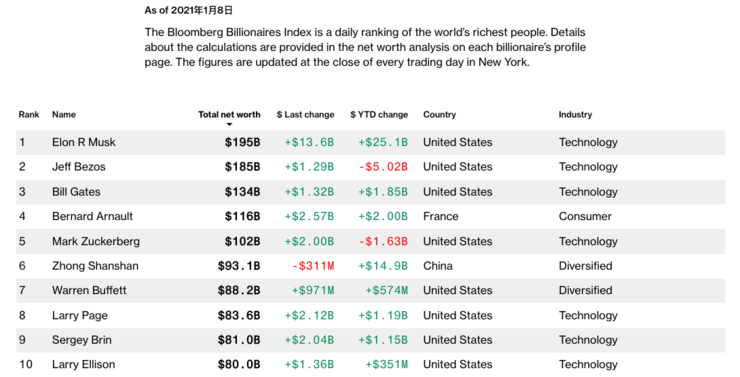Sort by $ YTD change column header
This screenshot has height=377, width=740.
379,115
